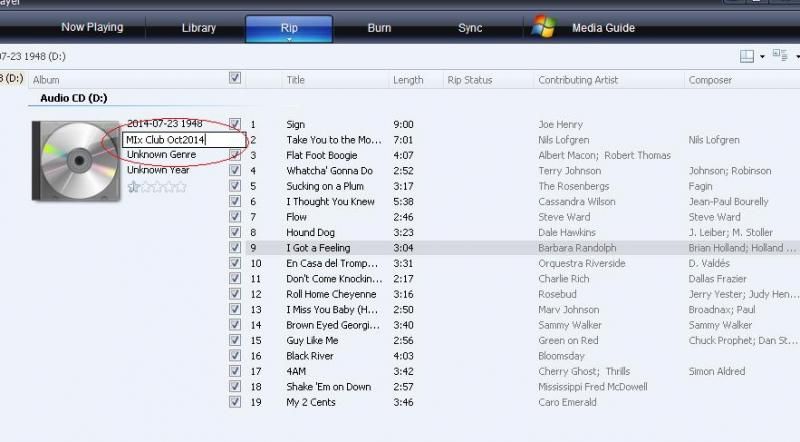Click the album date '2014-07-23 1948'
Viewport: 800px width, 442px height.
[x=164, y=124]
